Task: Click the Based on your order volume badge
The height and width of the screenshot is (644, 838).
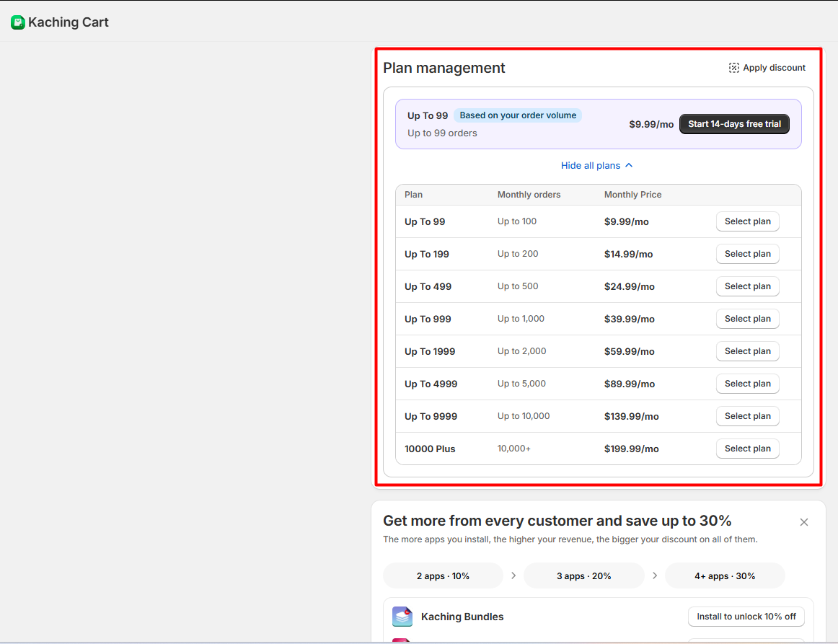Action: (x=518, y=115)
